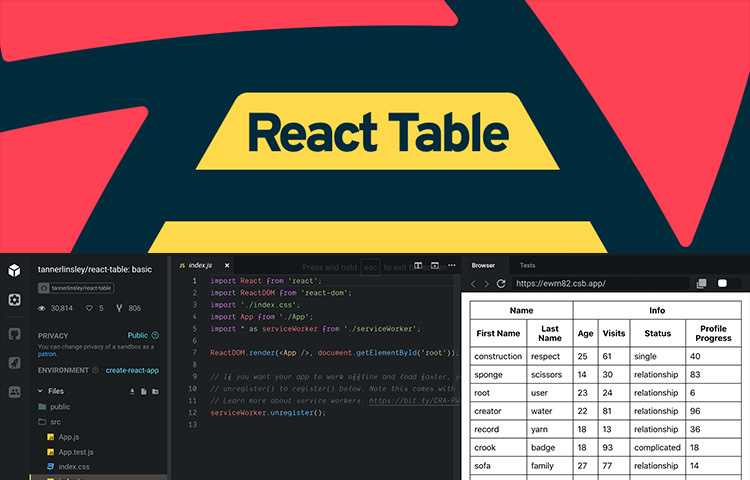750x480 pixels.
Task: Click the Last Name column header
Action: 550,333
